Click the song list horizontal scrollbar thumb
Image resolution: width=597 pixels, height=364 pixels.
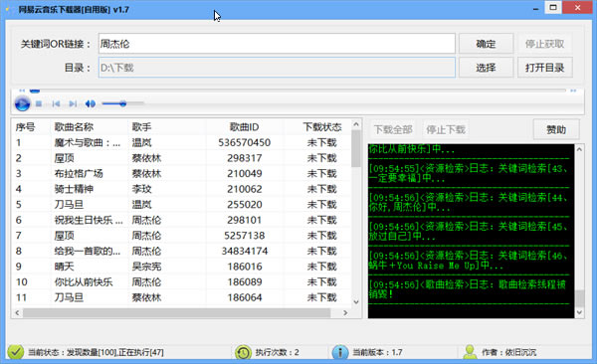177,312
